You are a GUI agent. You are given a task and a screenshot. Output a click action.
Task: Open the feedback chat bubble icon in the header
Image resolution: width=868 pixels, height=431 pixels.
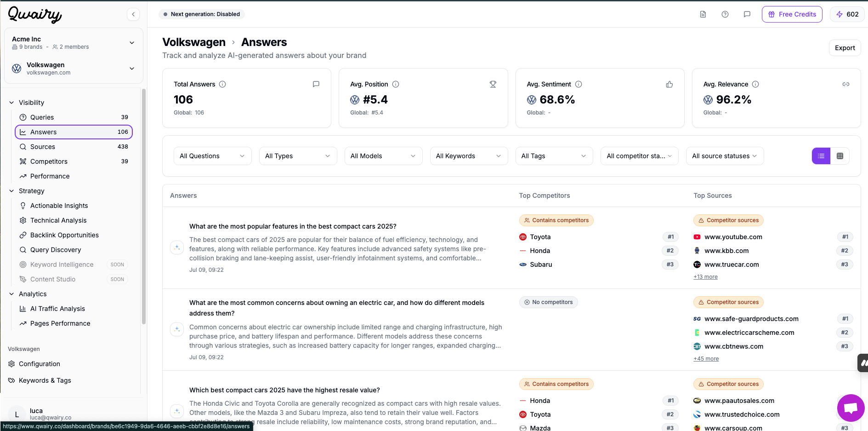[x=747, y=14]
